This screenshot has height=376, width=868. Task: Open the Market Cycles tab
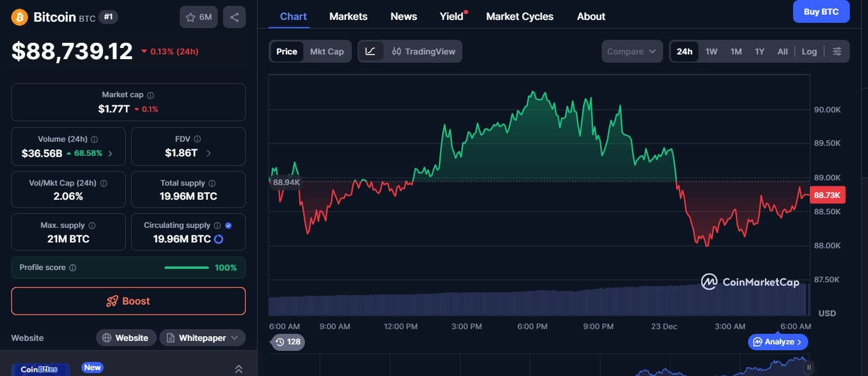point(520,16)
